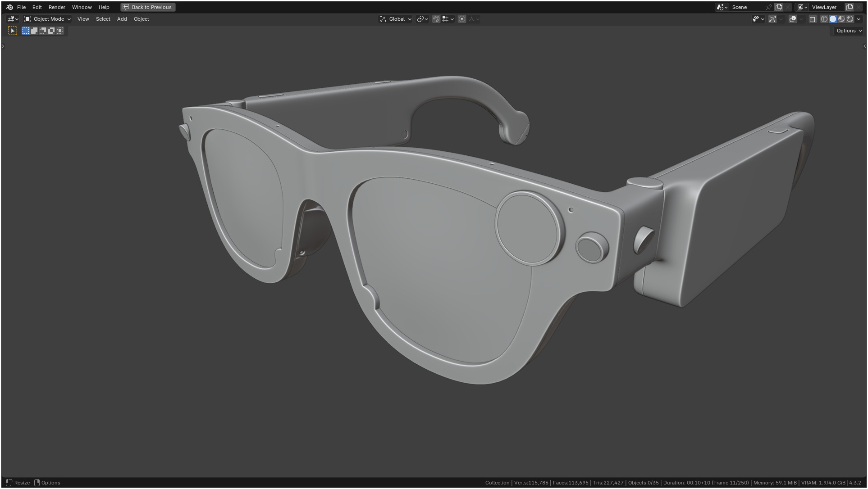Open the transform pivot point dropdown
This screenshot has height=489, width=868.
click(x=422, y=19)
